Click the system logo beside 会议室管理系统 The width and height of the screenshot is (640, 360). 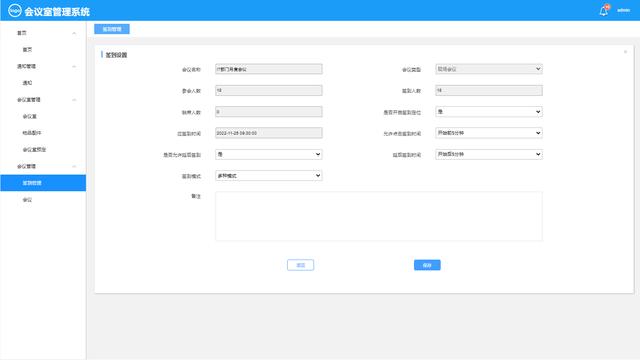click(x=15, y=11)
